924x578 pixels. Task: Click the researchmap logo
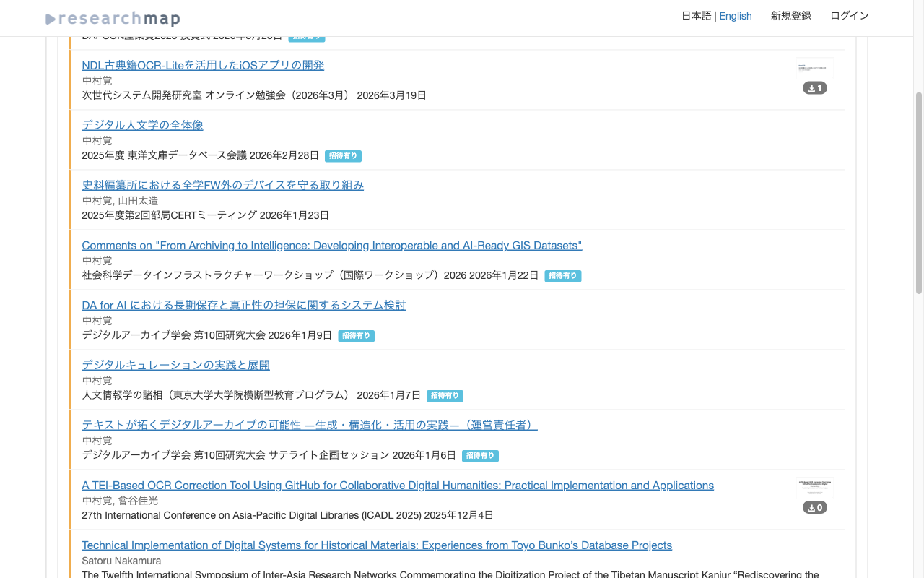coord(113,19)
